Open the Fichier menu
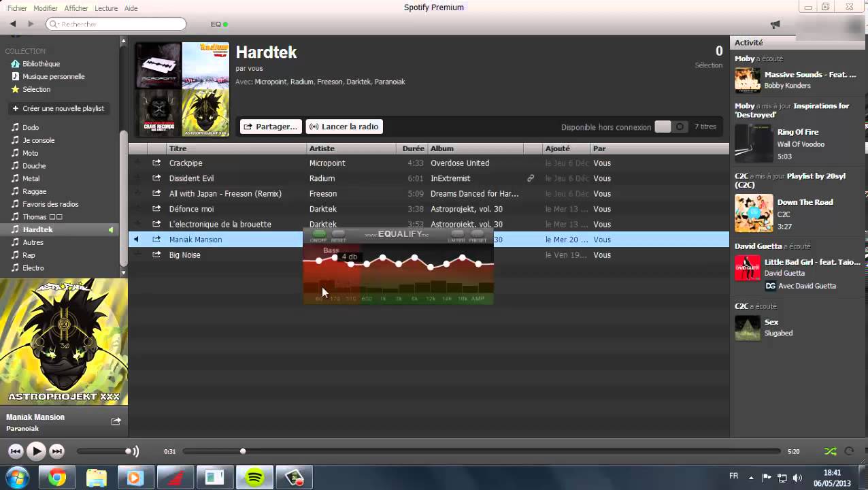The image size is (868, 490). tap(17, 8)
